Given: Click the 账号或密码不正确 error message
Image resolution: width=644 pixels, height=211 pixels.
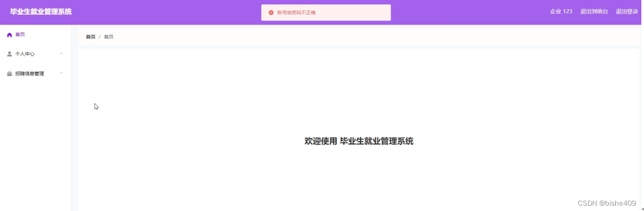Looking at the screenshot, I should tap(296, 12).
